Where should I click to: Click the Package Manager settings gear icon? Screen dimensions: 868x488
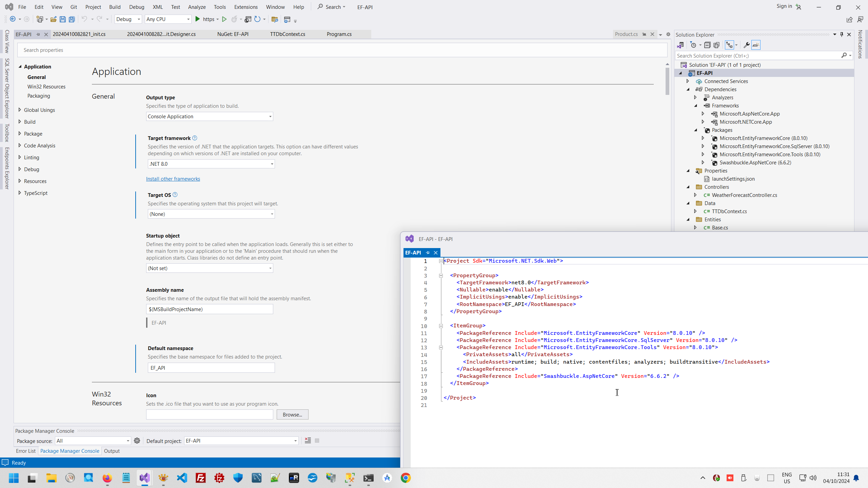click(x=137, y=441)
